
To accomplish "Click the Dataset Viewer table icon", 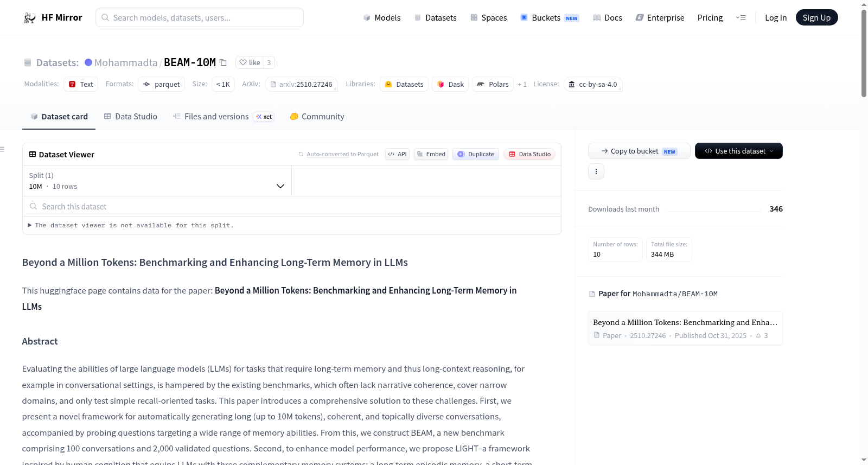I will pos(33,155).
